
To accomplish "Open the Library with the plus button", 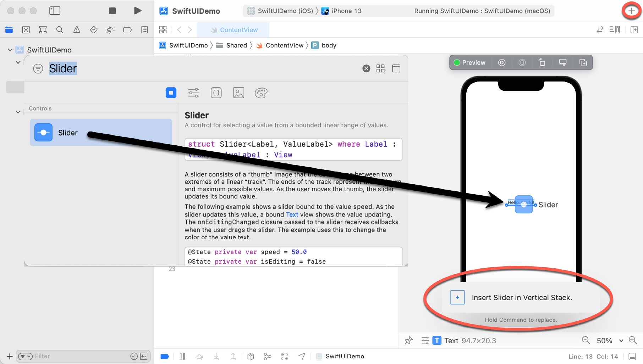I will (632, 11).
